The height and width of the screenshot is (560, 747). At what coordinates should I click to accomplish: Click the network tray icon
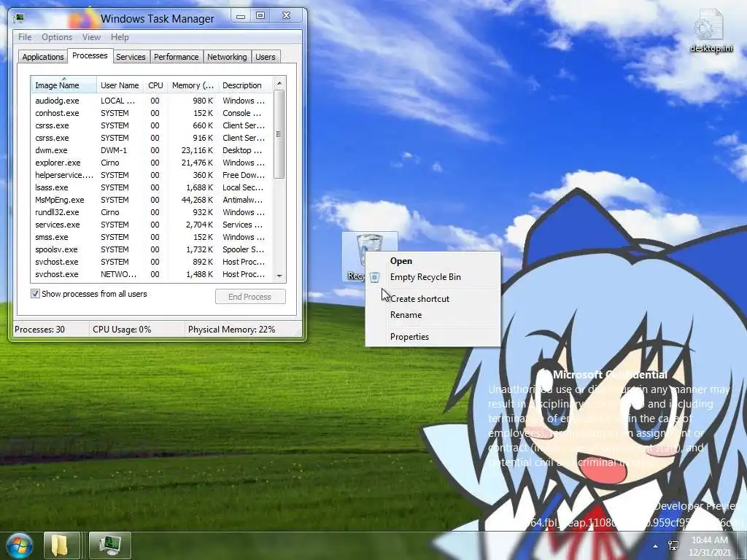[x=673, y=545]
